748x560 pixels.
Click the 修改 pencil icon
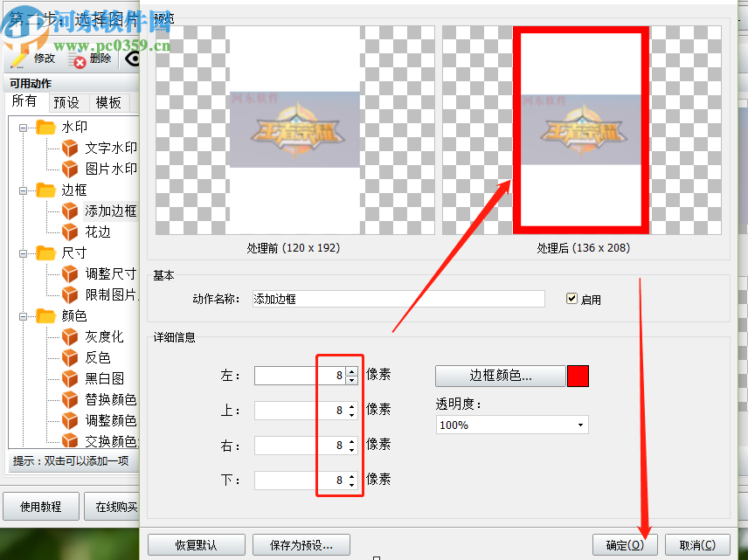(x=18, y=59)
